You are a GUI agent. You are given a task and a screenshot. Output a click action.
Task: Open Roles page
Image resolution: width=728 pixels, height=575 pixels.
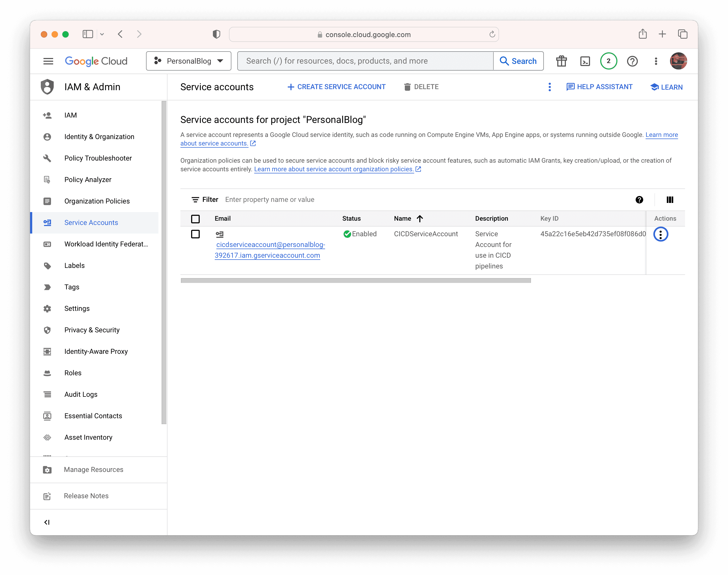click(94, 373)
